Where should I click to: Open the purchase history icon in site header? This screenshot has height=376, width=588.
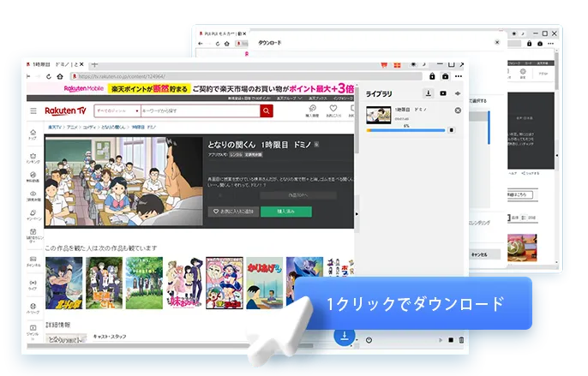click(x=312, y=110)
